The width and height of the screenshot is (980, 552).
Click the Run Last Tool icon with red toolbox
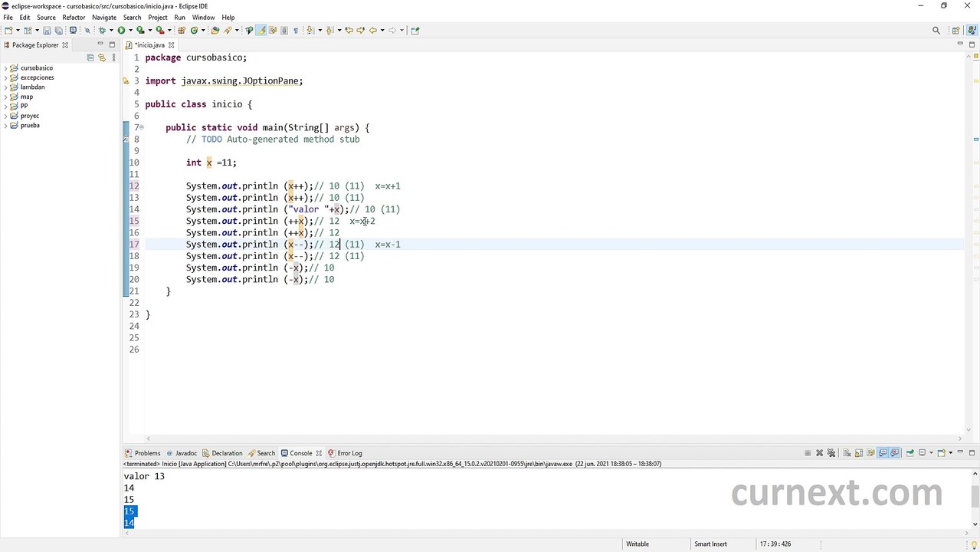click(x=159, y=31)
